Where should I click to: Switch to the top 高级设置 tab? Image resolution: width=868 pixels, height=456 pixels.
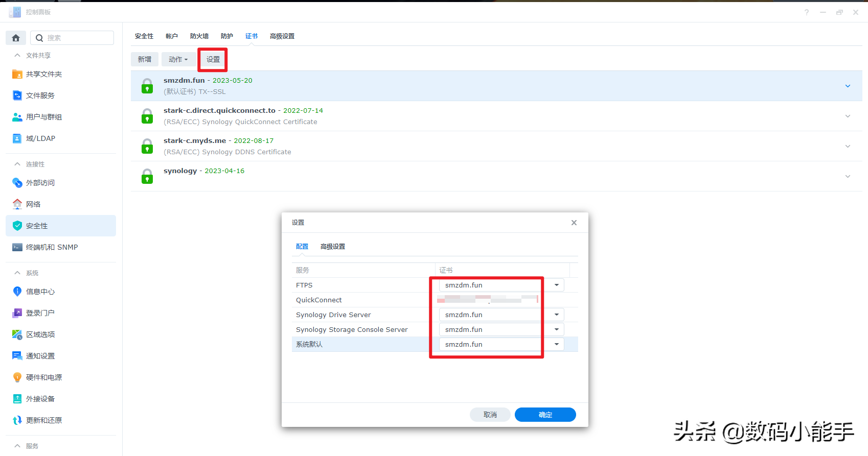(x=282, y=36)
